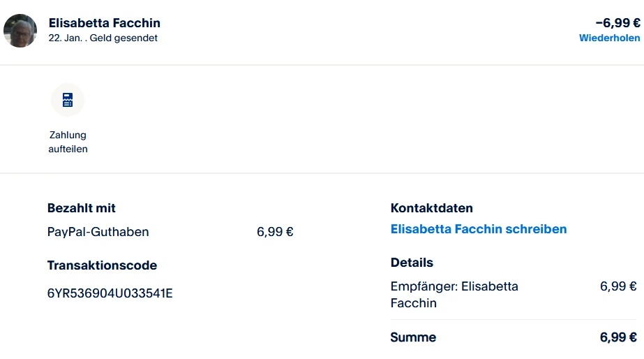Click the split payment calculator icon

point(68,100)
